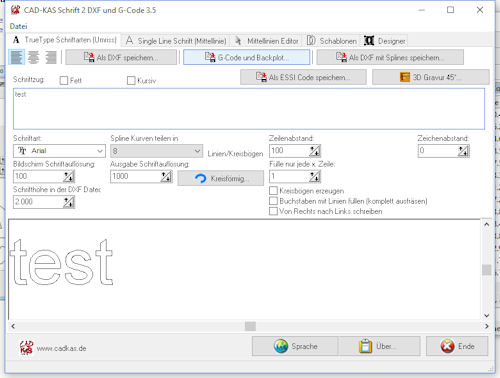Click the 3D Gravur 45° button
This screenshot has height=378, width=500.
431,77
